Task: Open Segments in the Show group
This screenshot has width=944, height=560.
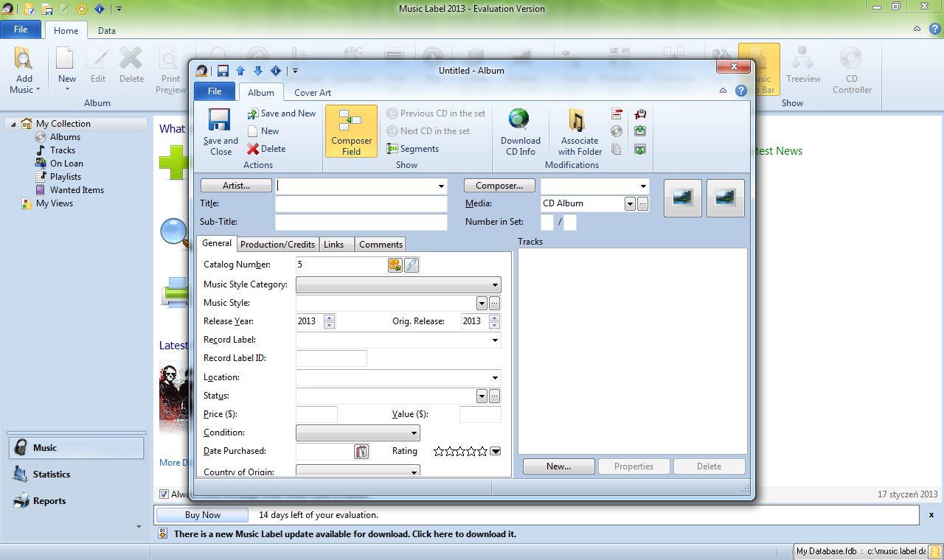Action: tap(413, 149)
